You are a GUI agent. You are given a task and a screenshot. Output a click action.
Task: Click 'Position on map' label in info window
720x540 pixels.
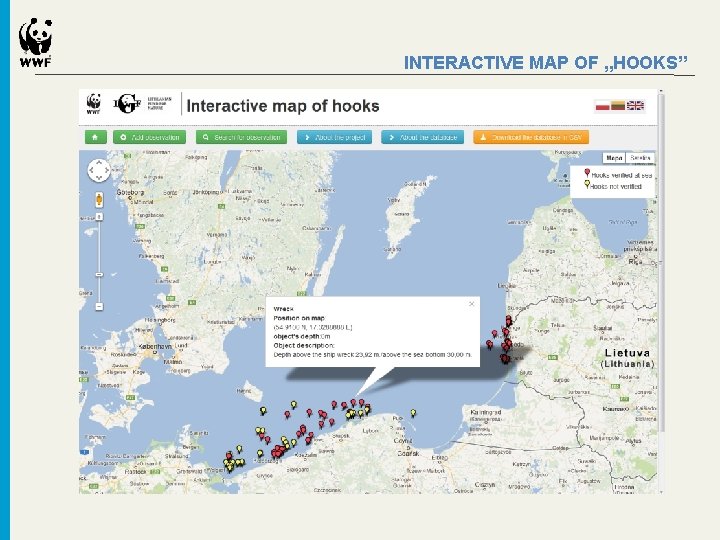pyautogui.click(x=299, y=318)
